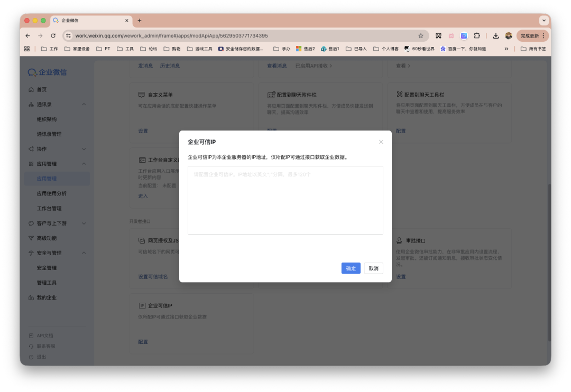Click the bookmark star in address bar
The image size is (571, 392).
[421, 35]
